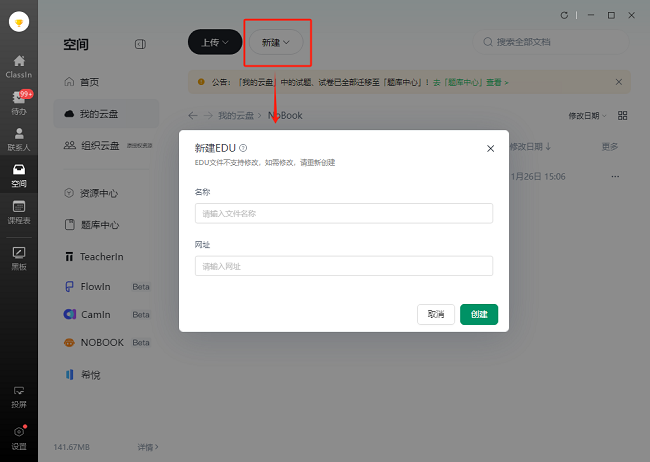
Task: Click the 名称 file name input field
Action: [x=343, y=213]
